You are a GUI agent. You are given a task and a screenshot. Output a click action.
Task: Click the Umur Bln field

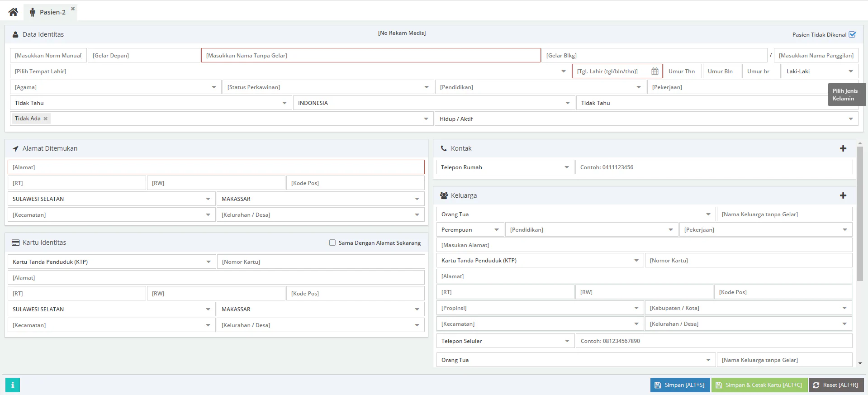coord(722,71)
